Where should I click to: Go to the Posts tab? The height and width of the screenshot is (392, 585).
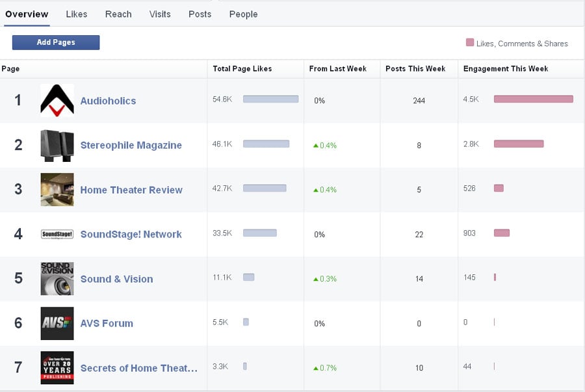coord(200,14)
